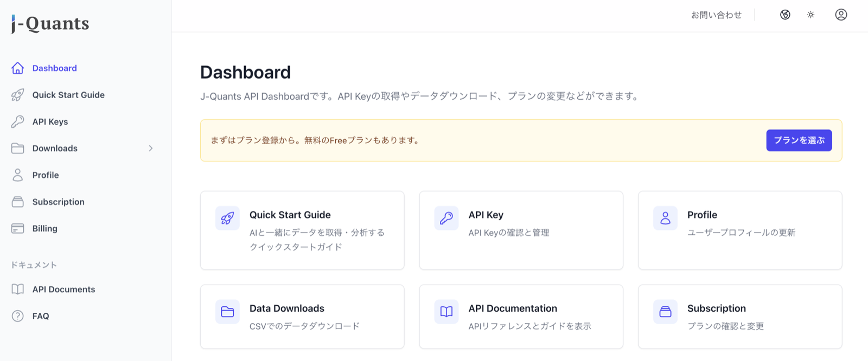This screenshot has width=868, height=361.
Task: Open Billing in sidebar menu
Action: [44, 228]
